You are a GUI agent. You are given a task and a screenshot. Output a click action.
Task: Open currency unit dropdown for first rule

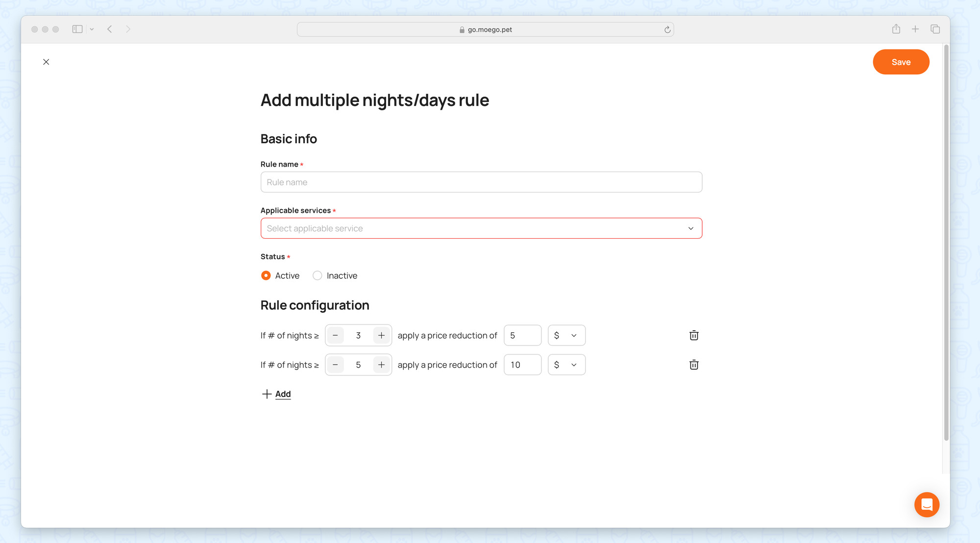(x=566, y=335)
